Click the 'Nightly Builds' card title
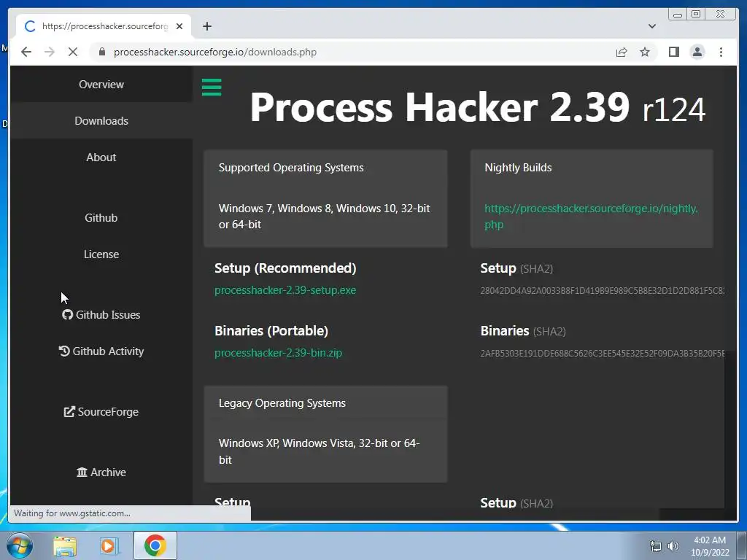 [x=518, y=168]
